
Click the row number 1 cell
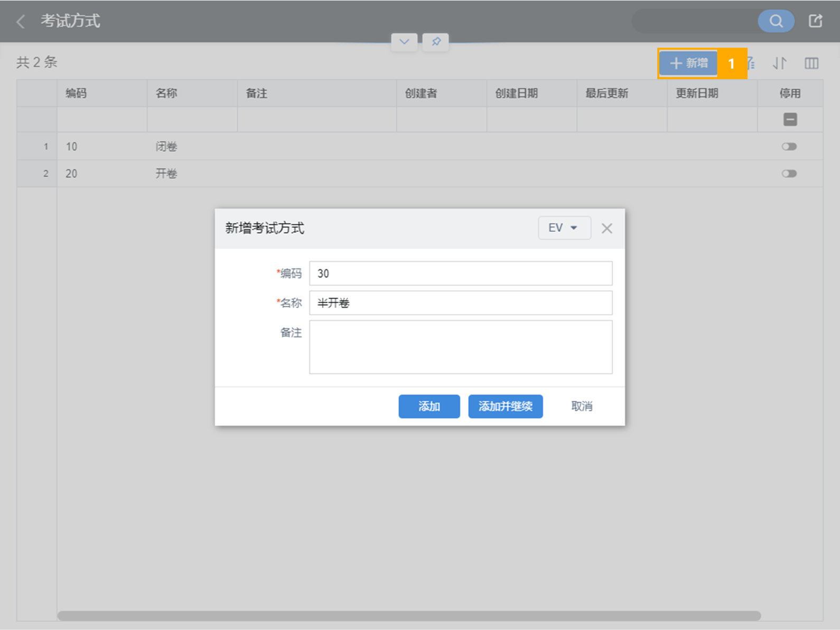(x=37, y=146)
